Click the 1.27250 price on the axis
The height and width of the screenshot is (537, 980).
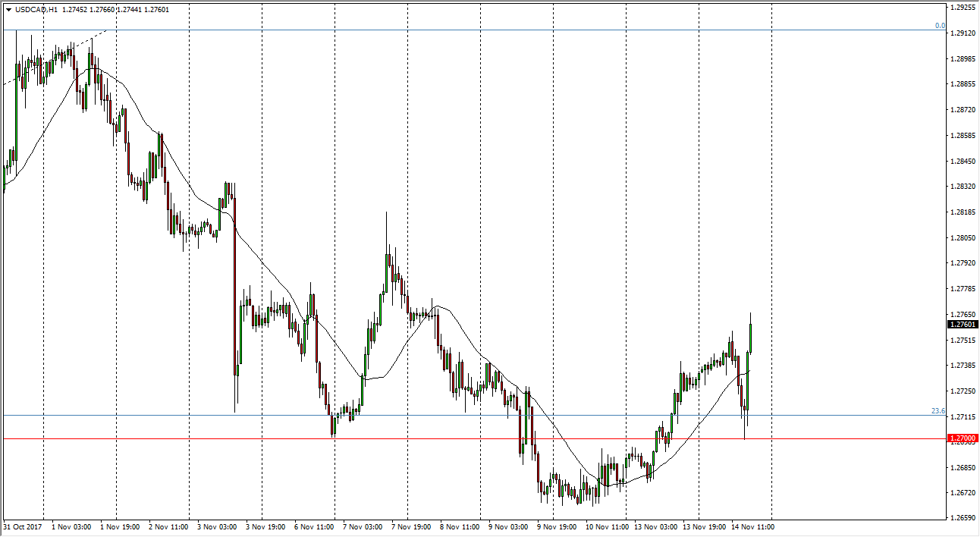pyautogui.click(x=963, y=391)
